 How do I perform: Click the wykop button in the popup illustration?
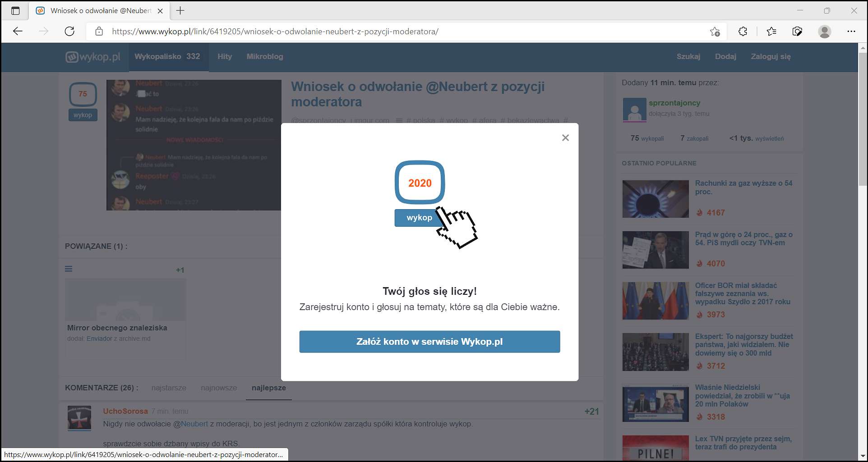(x=419, y=218)
